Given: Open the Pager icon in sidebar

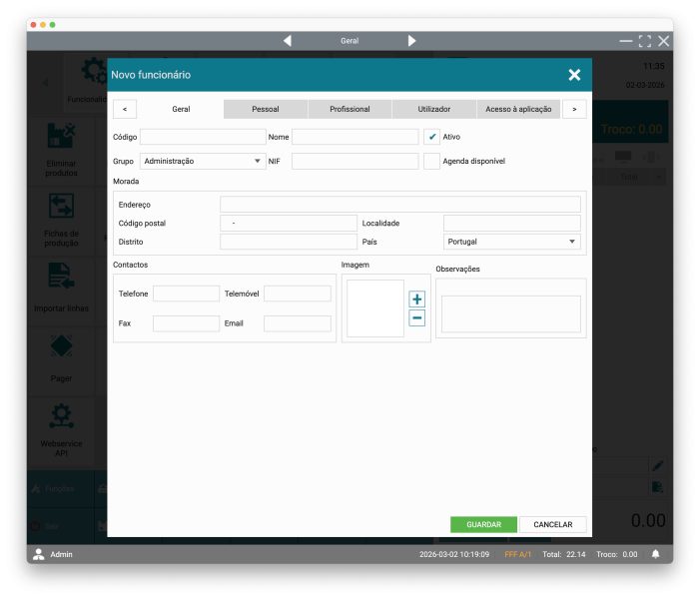Looking at the screenshot, I should click(x=61, y=347).
